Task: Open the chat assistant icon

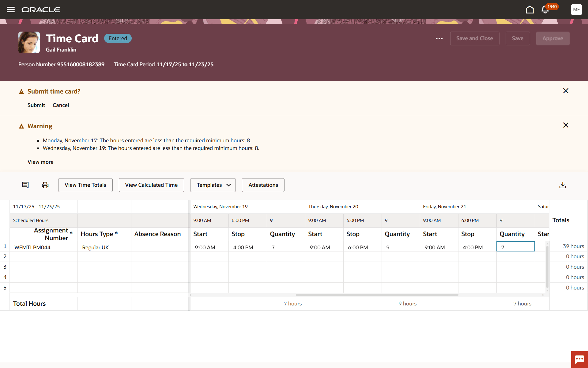Action: [579, 359]
